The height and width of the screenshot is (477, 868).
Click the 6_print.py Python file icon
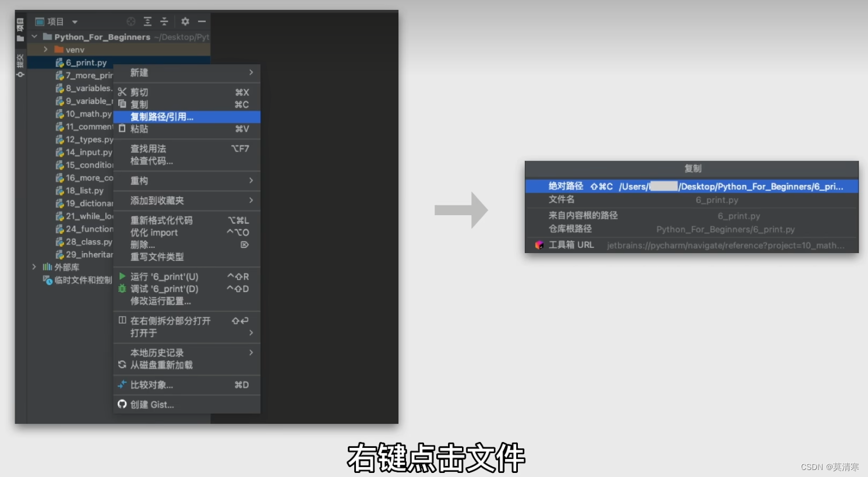(x=59, y=62)
